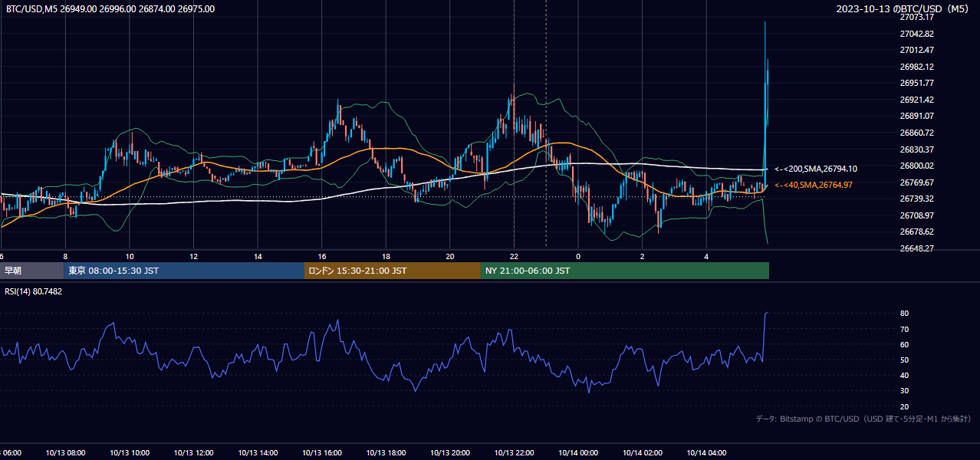980x460 pixels.
Task: Select the ロンドン 15:30-21:00 JST session bar
Action: click(x=393, y=271)
